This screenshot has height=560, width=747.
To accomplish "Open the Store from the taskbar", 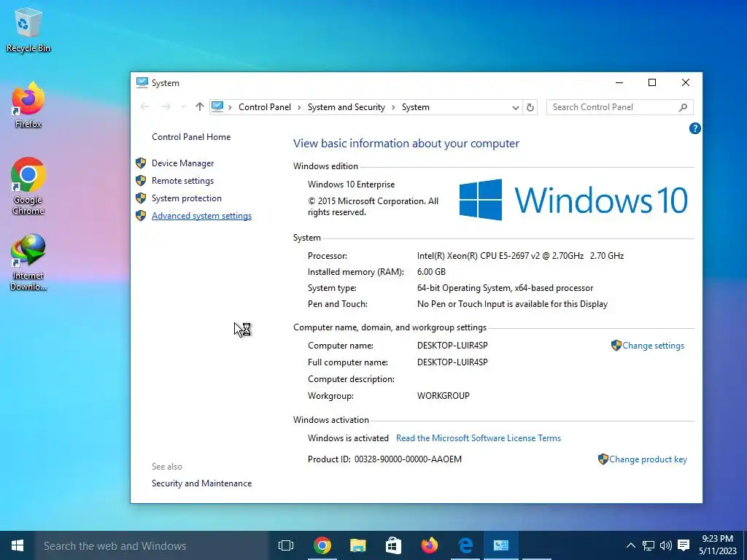I will click(393, 545).
